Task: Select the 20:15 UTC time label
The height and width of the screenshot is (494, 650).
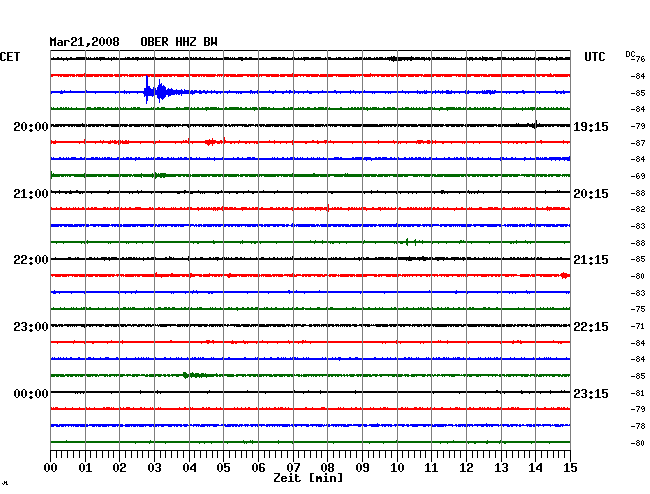Action: (591, 194)
